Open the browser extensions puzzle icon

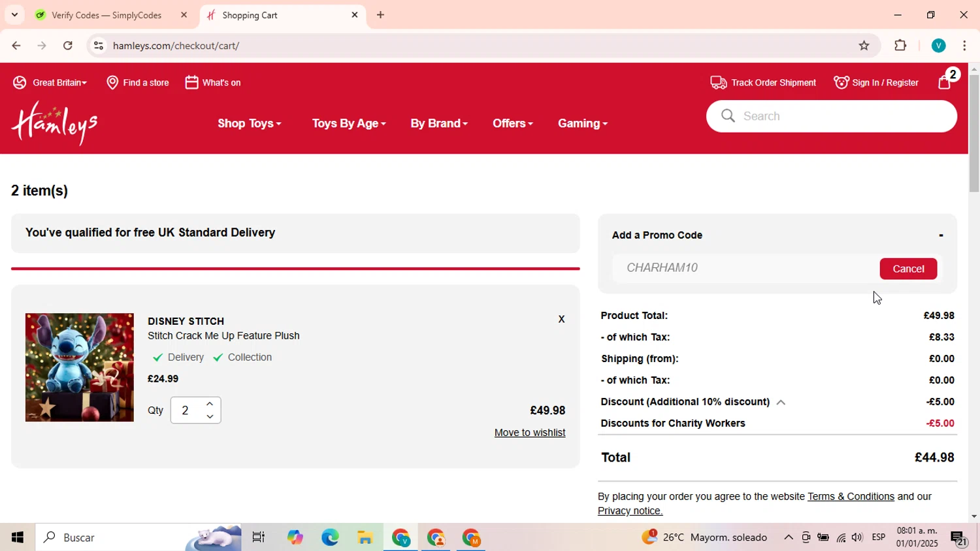[900, 46]
